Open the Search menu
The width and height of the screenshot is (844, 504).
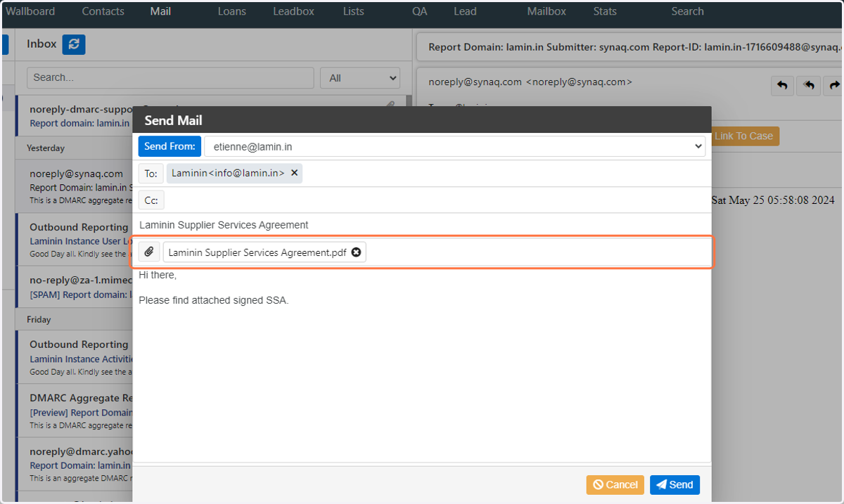687,11
